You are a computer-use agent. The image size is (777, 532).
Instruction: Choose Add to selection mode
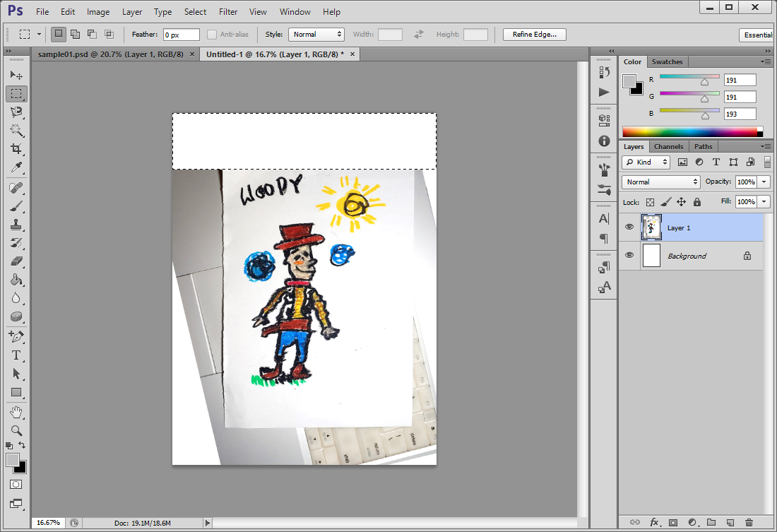click(76, 34)
